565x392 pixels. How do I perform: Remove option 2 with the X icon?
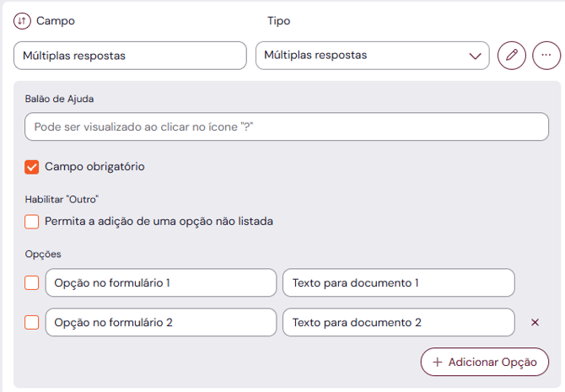(535, 322)
